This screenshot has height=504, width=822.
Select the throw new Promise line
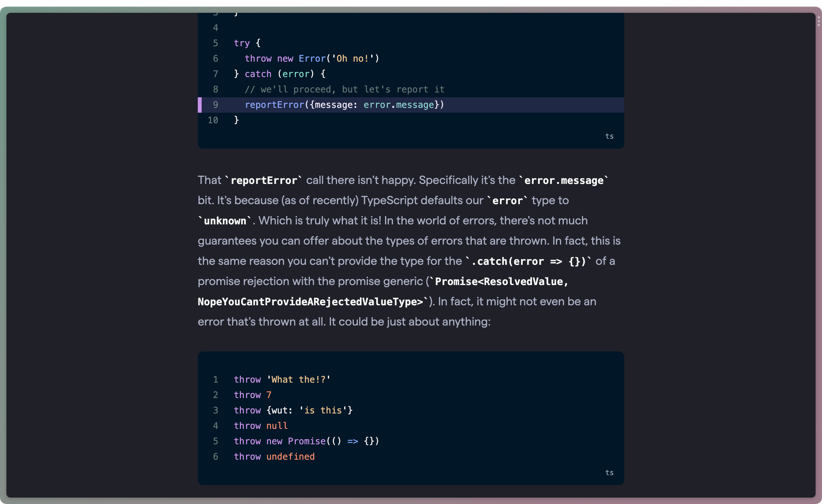(x=306, y=441)
